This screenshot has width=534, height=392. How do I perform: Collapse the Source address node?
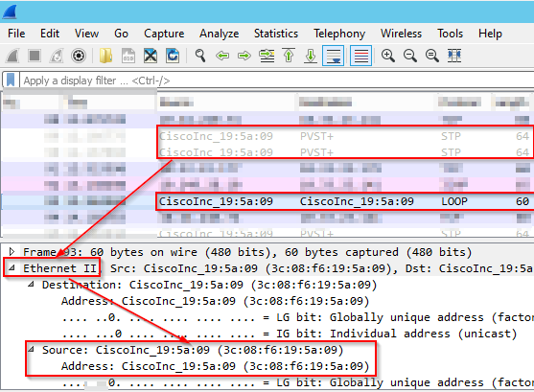coord(32,350)
